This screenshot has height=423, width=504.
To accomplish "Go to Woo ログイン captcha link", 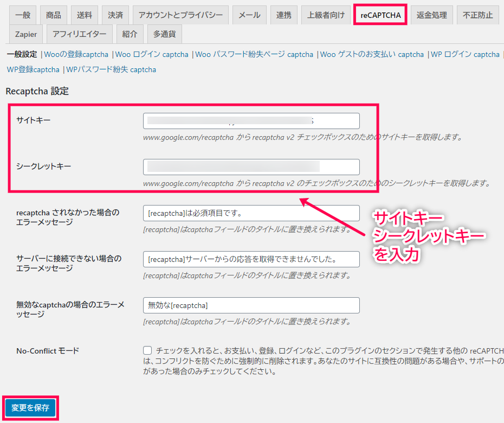I will pyautogui.click(x=152, y=54).
